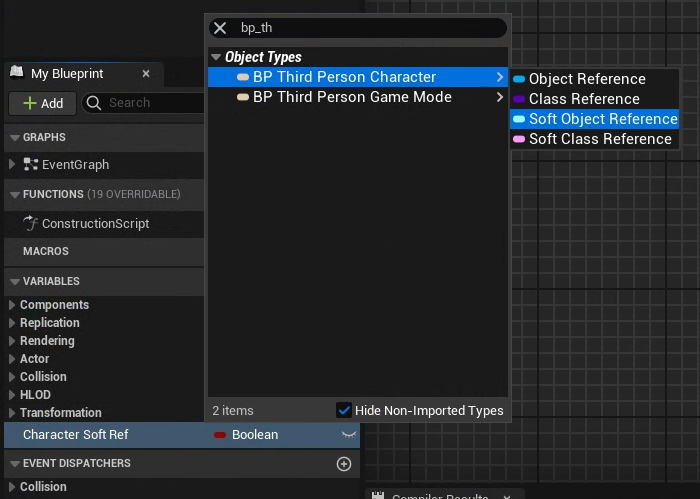Expand the Rendering variable category
Viewport: 700px width, 499px height.
12,341
